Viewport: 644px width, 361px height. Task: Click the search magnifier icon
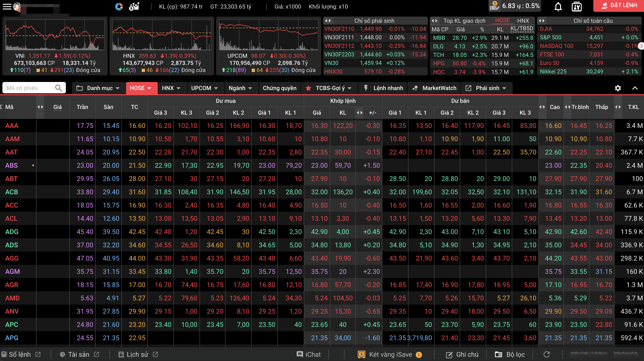point(59,88)
